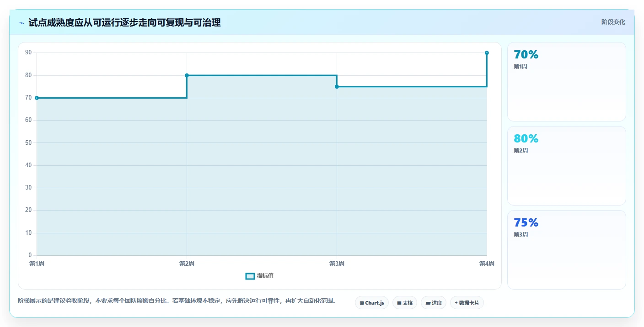Click the y-axis value 0
The height and width of the screenshot is (327, 644).
coord(30,255)
